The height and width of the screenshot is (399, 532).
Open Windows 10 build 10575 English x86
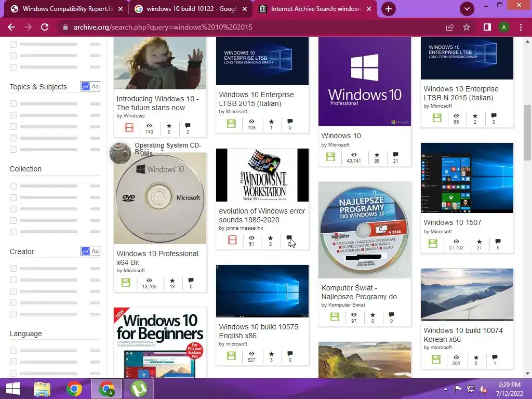[x=259, y=331]
